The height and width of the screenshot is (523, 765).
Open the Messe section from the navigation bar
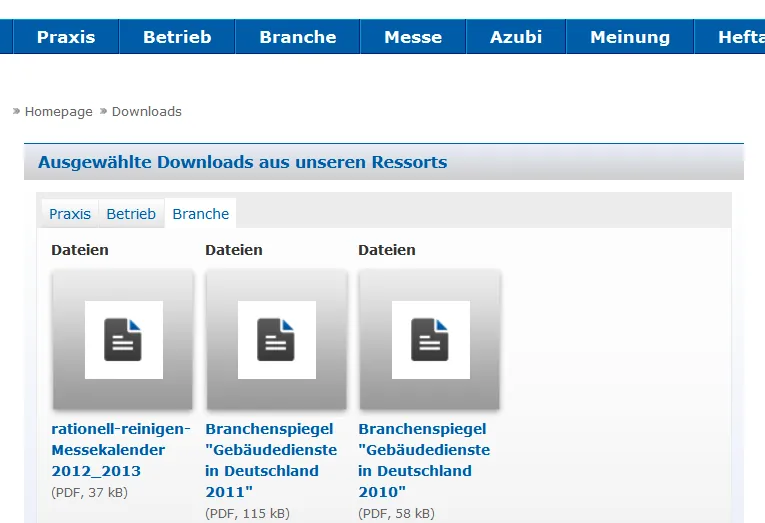click(x=413, y=37)
